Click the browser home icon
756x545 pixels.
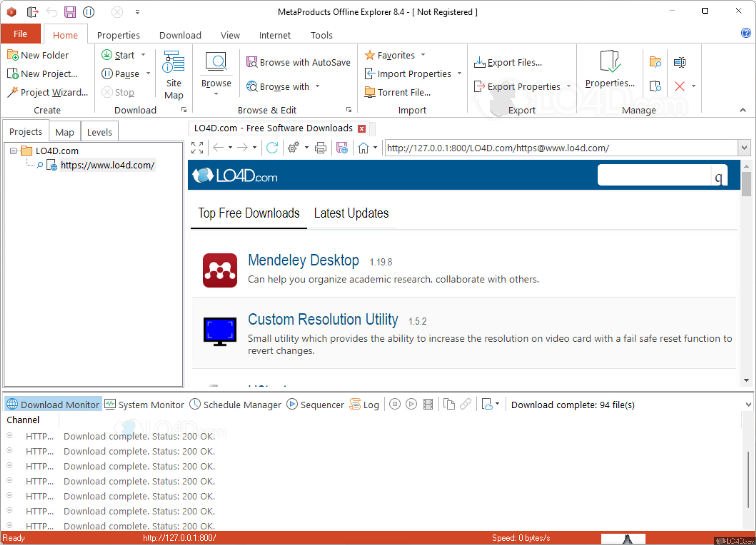tap(363, 148)
